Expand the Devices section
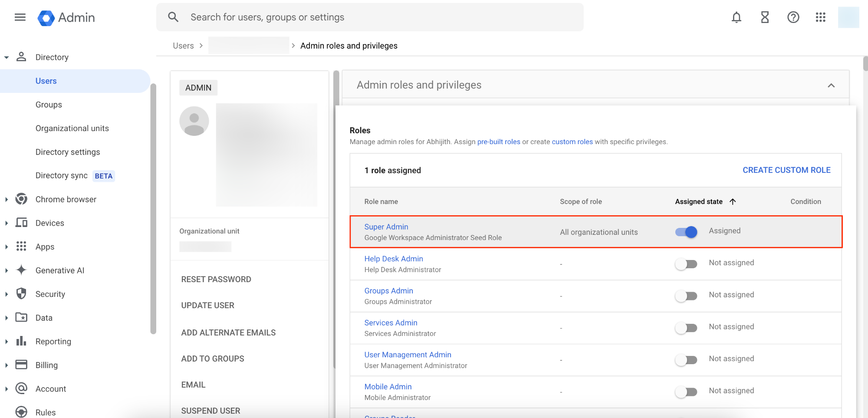 [6, 223]
